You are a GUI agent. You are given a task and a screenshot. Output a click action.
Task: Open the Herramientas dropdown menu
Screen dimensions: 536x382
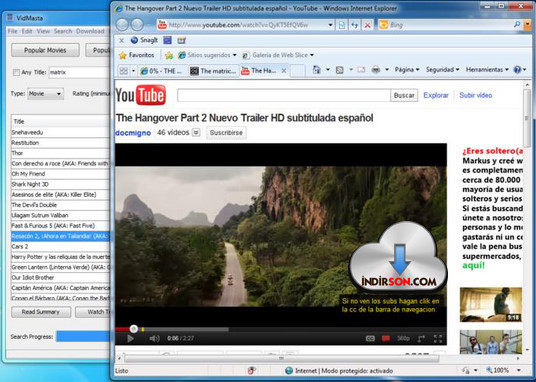coord(487,70)
